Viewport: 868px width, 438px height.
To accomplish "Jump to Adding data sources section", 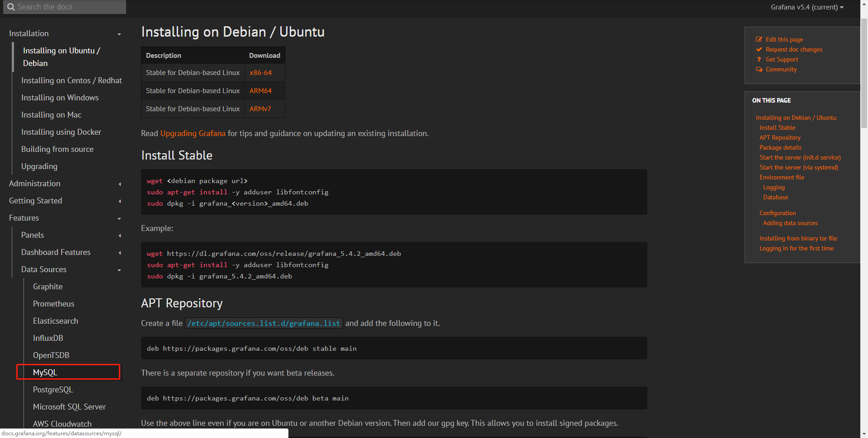I will 790,223.
